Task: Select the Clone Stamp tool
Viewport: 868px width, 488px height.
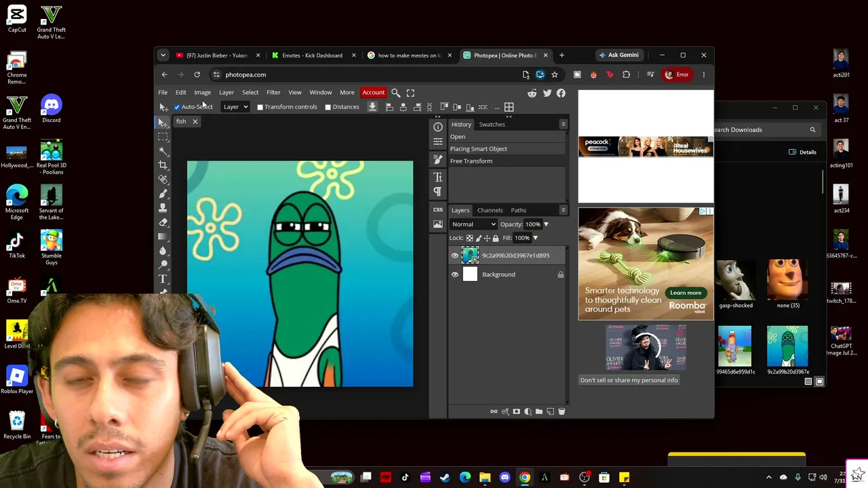Action: (x=163, y=207)
